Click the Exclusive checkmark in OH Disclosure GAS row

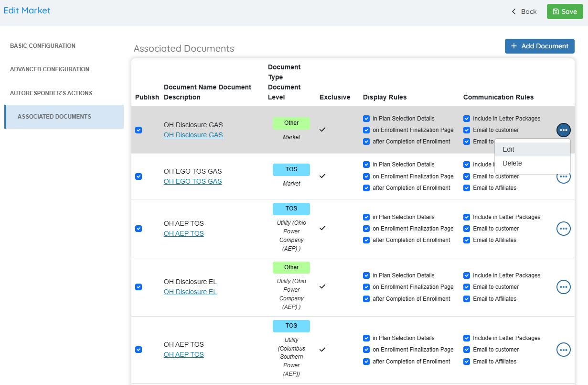click(x=322, y=130)
